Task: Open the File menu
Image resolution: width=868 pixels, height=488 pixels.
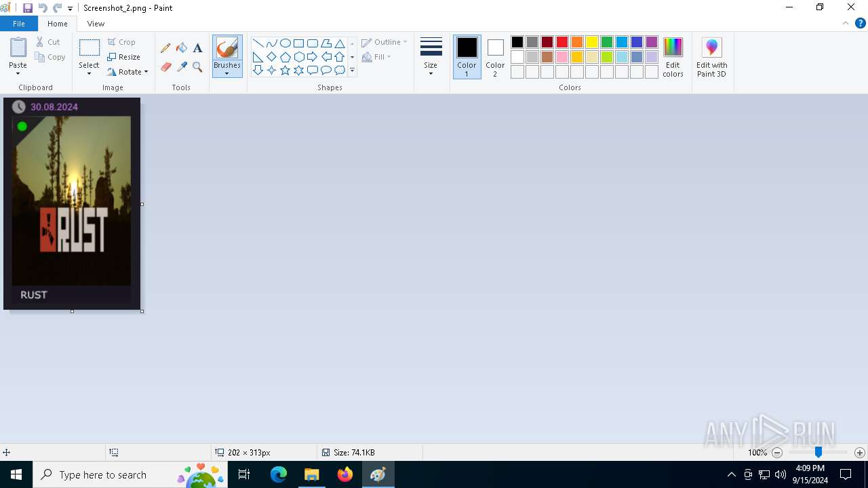Action: (19, 24)
